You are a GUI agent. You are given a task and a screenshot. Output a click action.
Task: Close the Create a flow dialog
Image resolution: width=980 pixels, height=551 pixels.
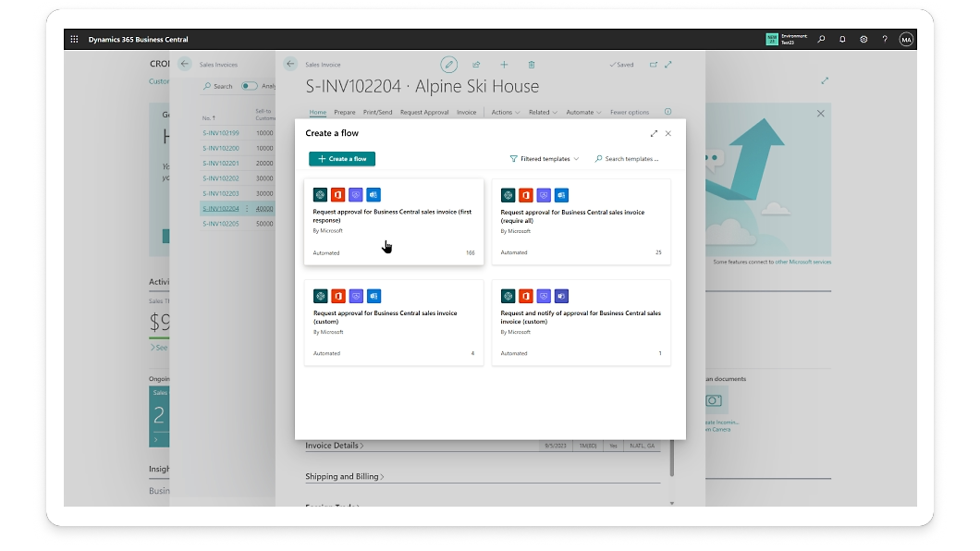pos(668,133)
